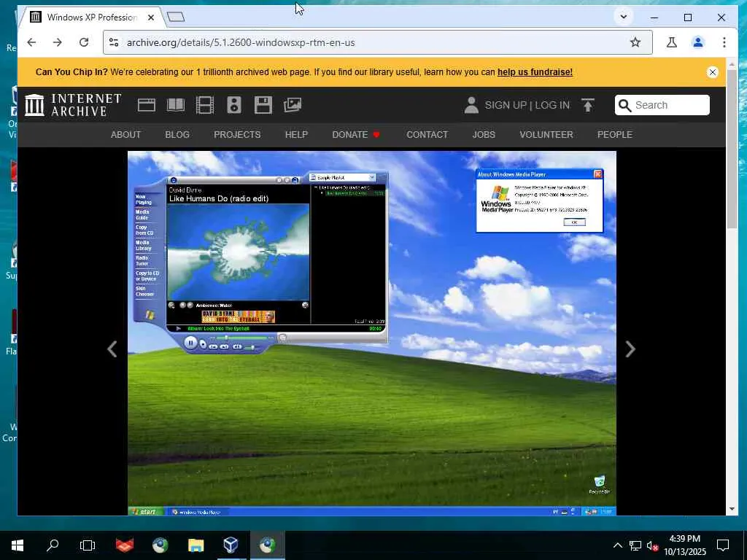
Task: Bookmark this page with the star
Action: 635,42
